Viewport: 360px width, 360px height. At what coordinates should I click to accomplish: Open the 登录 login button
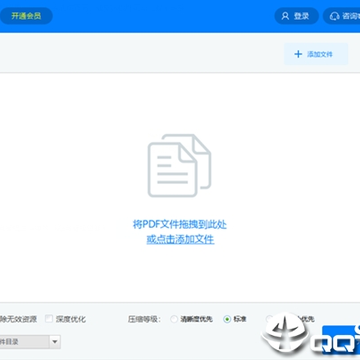(x=296, y=16)
